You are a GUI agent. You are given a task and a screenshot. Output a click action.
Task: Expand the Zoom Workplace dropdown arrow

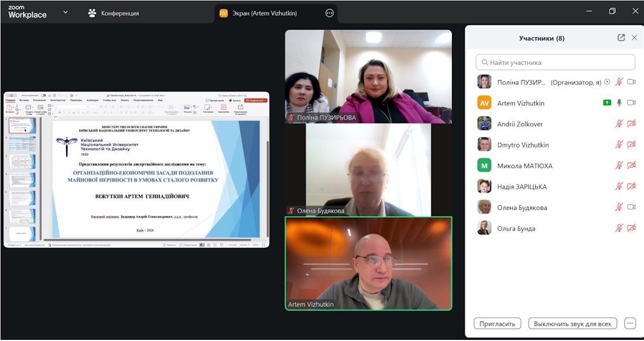point(65,12)
